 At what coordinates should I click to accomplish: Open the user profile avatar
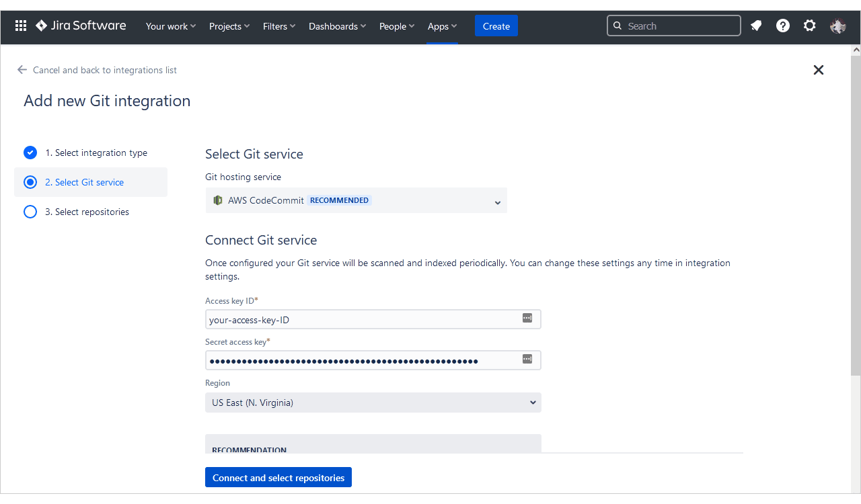point(837,26)
